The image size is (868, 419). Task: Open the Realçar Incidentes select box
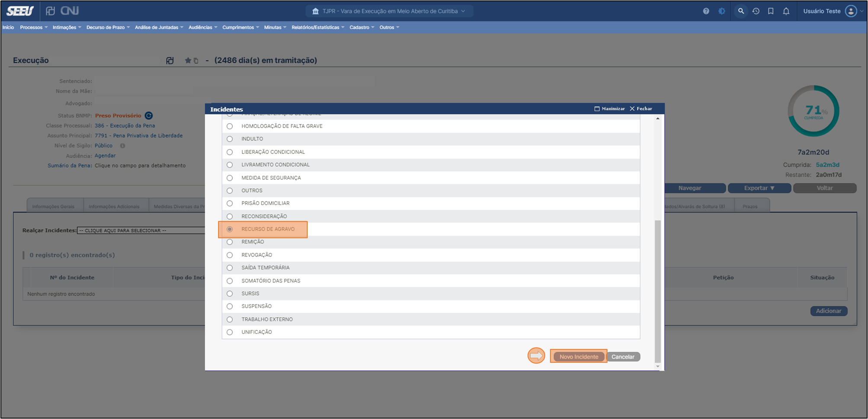pyautogui.click(x=141, y=230)
